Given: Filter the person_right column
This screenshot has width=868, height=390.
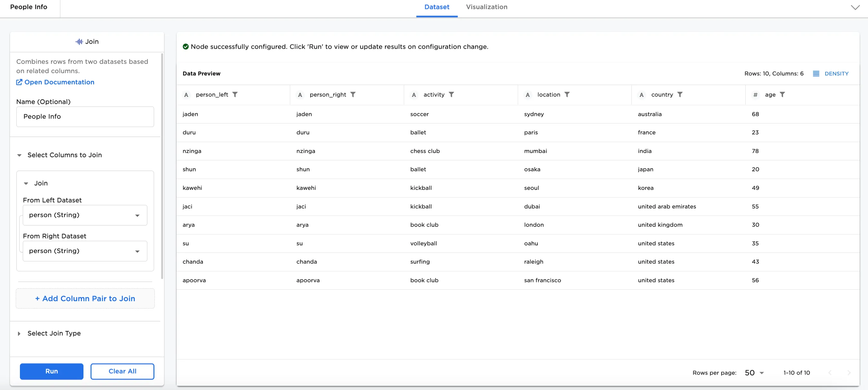Looking at the screenshot, I should 353,95.
